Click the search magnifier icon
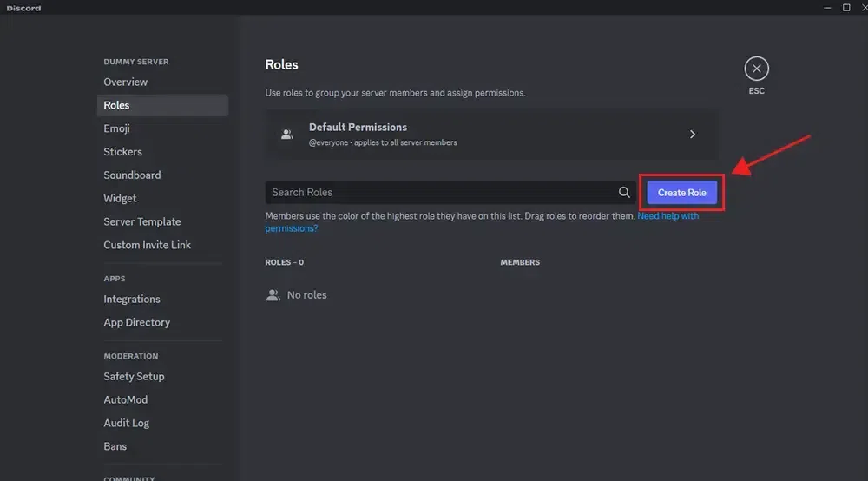 click(624, 193)
